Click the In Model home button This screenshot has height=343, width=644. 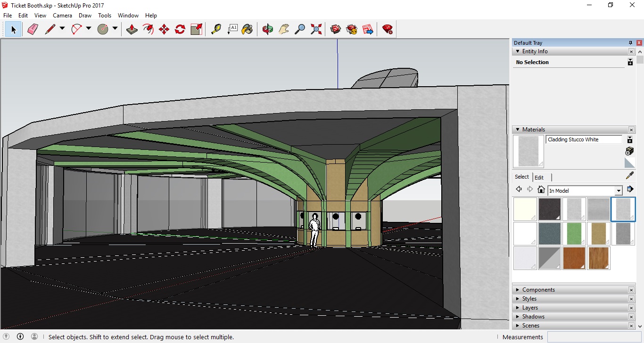click(x=541, y=190)
